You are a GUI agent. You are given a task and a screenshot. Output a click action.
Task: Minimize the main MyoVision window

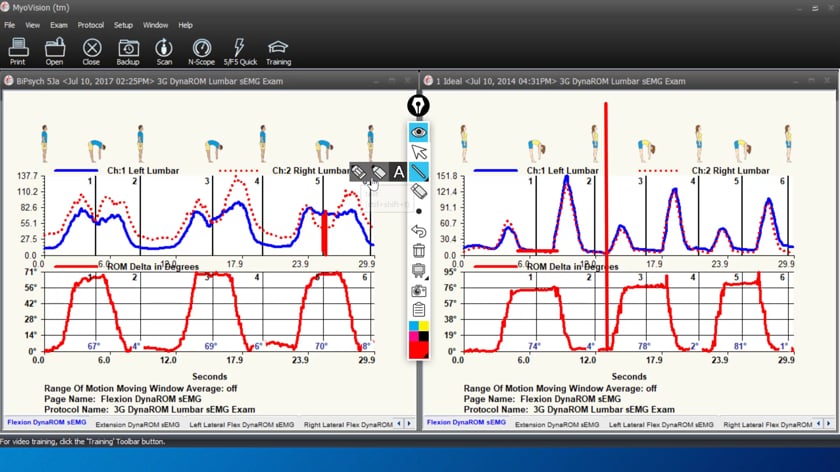pos(799,8)
